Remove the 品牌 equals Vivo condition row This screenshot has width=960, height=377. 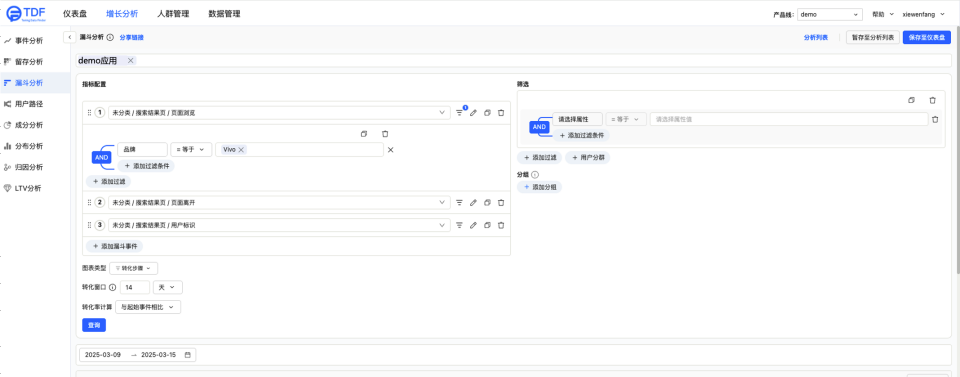391,150
